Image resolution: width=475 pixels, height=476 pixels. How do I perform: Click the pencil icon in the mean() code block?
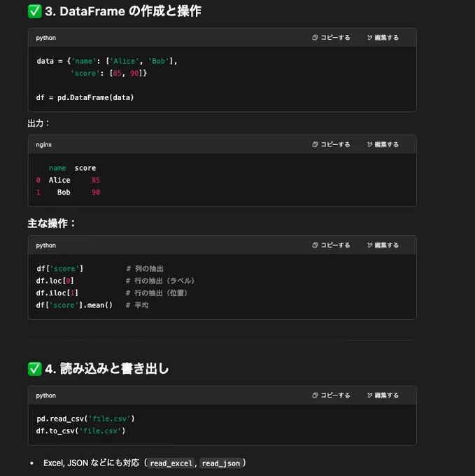[370, 245]
